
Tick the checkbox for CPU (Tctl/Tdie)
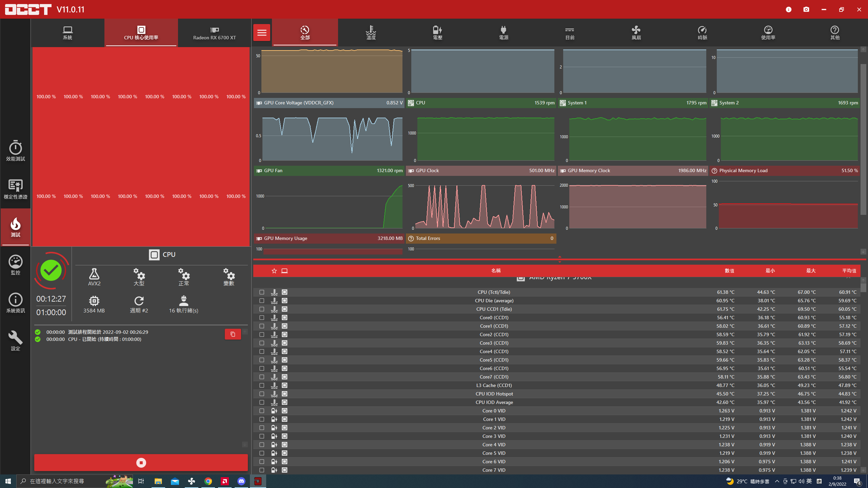click(x=262, y=292)
